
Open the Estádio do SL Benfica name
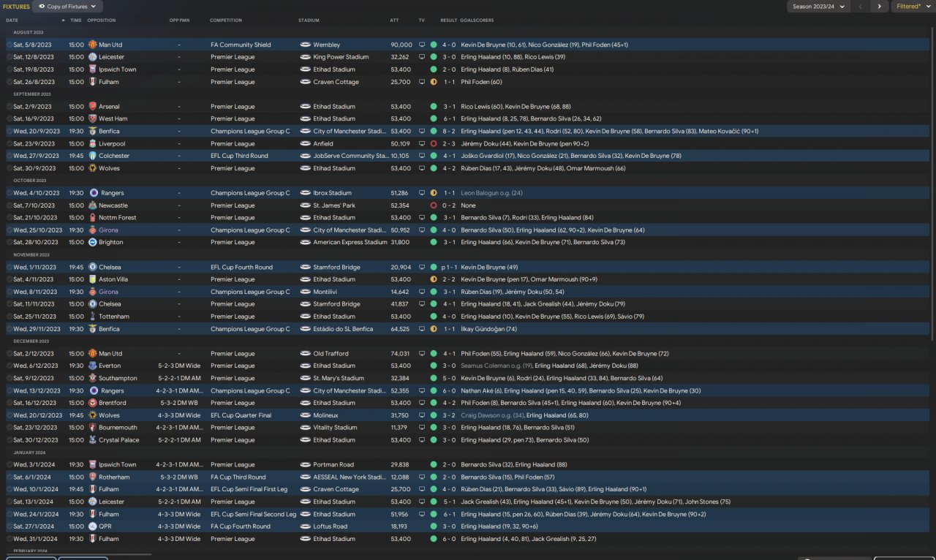click(343, 329)
